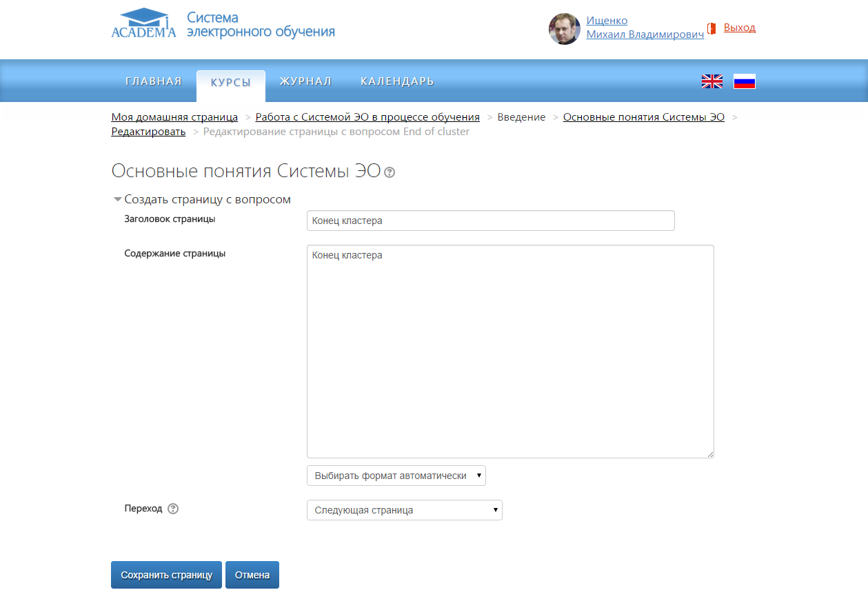
Task: Open the Моя домашняя страница breadcrumb link
Action: click(174, 117)
